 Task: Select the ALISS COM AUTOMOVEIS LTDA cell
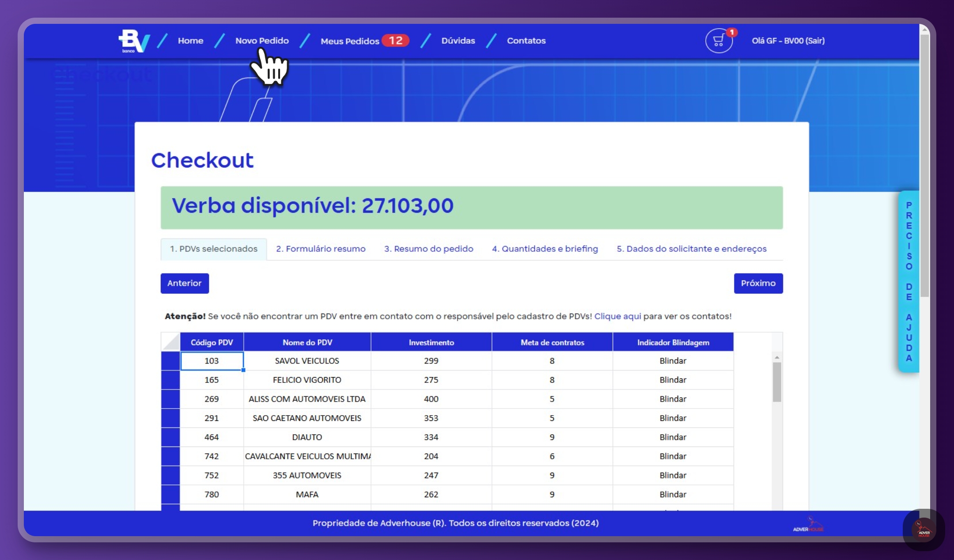pyautogui.click(x=307, y=399)
